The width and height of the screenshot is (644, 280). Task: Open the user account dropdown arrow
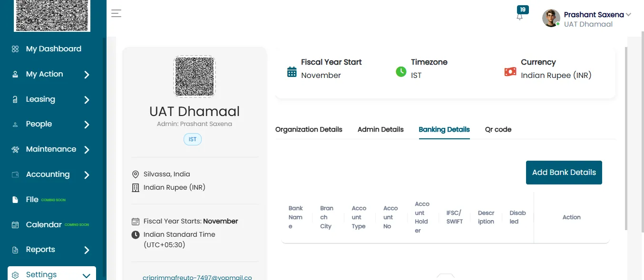click(x=628, y=15)
